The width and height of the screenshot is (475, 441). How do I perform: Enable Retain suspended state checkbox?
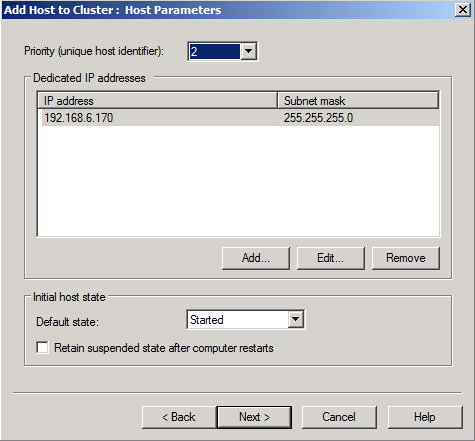[x=43, y=347]
